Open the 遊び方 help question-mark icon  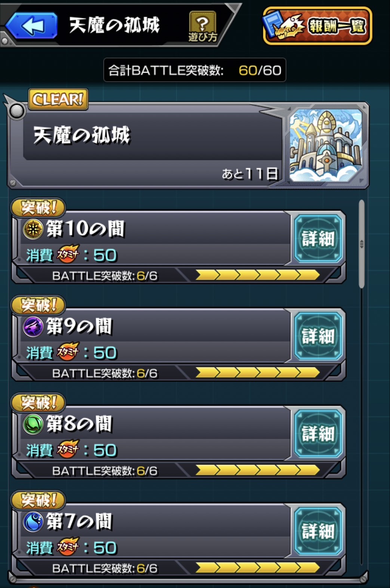[x=202, y=26]
